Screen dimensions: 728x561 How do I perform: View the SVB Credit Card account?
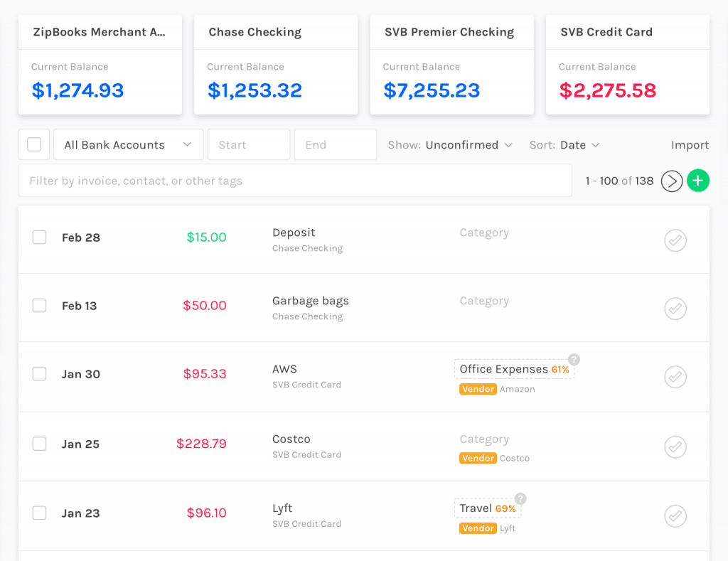[627, 64]
